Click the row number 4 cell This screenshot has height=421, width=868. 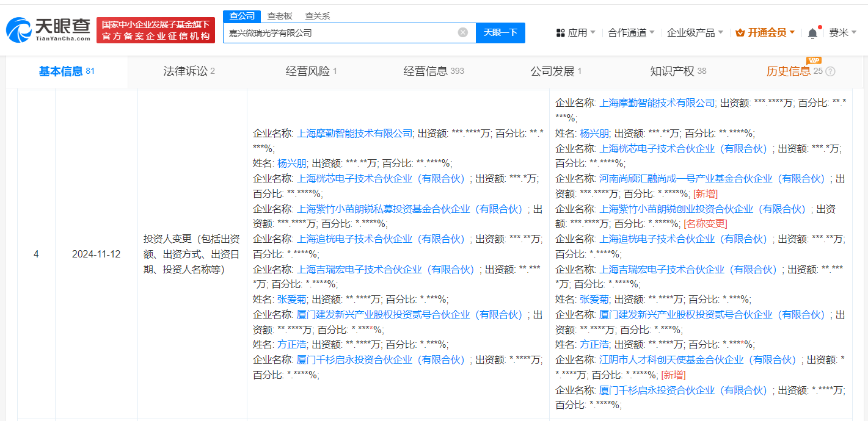point(36,254)
